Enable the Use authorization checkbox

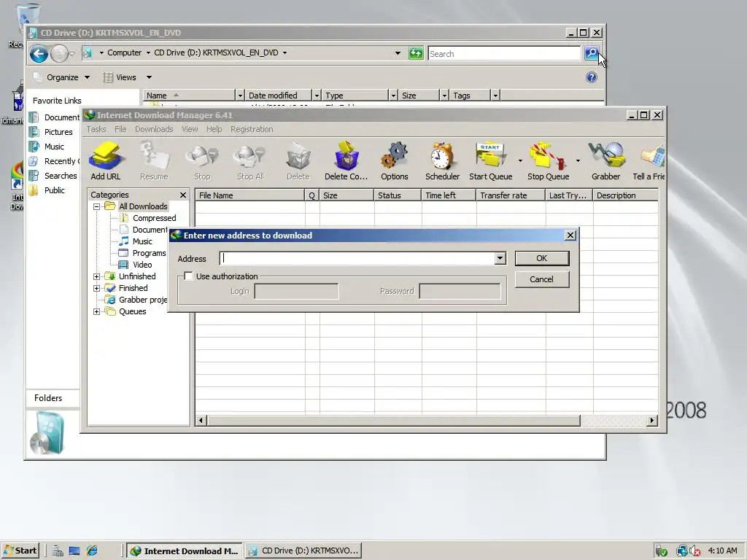189,276
